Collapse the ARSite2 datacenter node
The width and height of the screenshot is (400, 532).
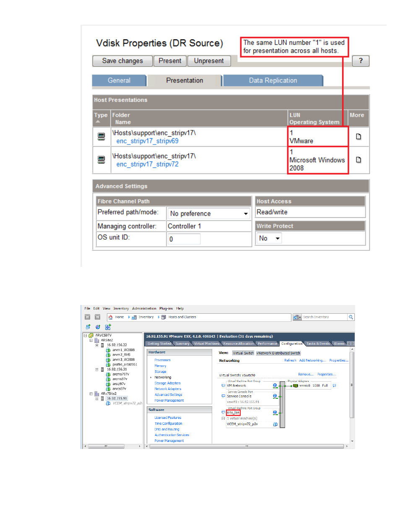(91, 341)
